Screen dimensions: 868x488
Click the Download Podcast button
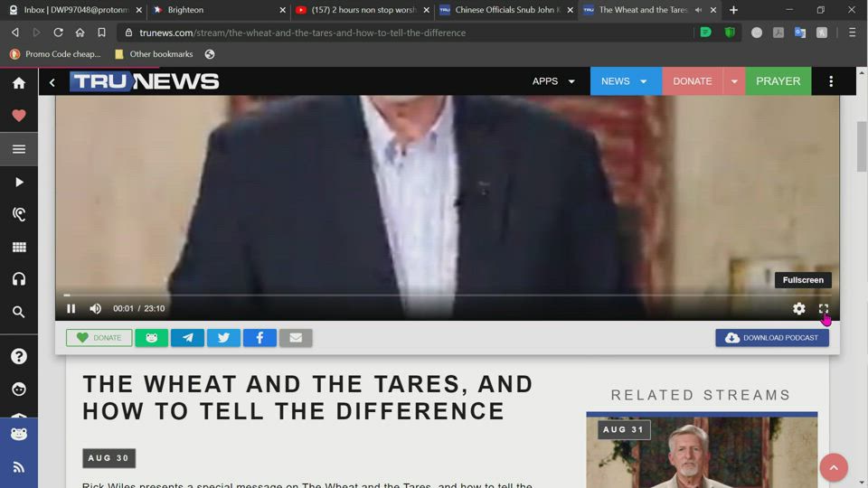pyautogui.click(x=771, y=338)
